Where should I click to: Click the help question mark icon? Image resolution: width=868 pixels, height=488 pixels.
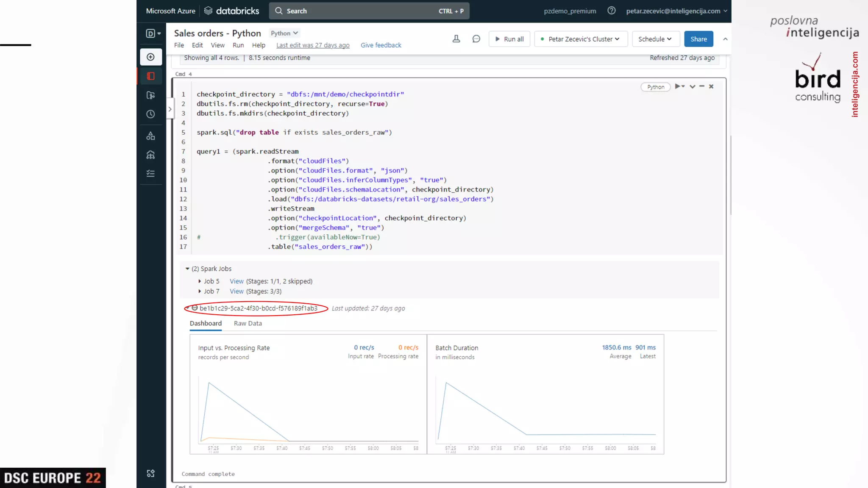(x=611, y=11)
